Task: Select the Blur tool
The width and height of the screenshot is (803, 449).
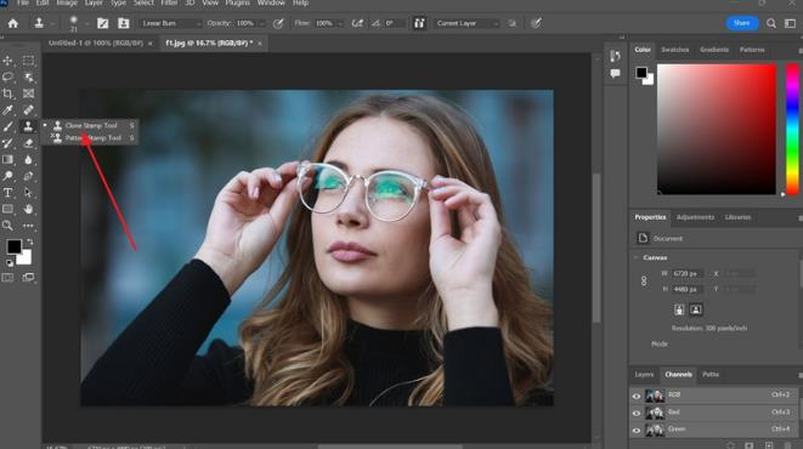Action: coord(29,160)
